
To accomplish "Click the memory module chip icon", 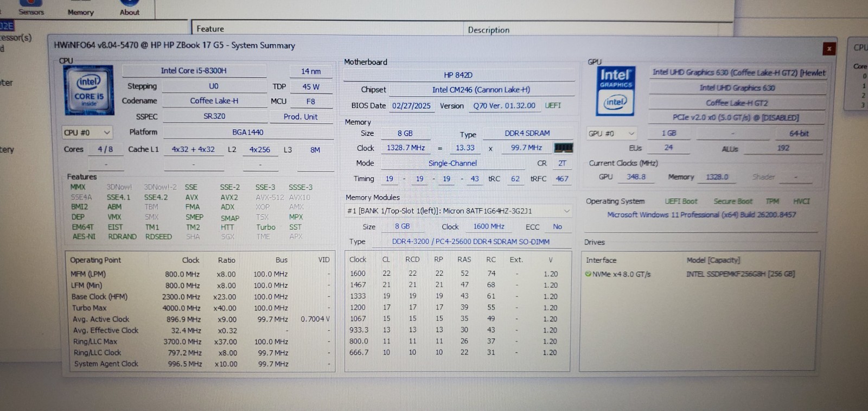I will click(563, 148).
